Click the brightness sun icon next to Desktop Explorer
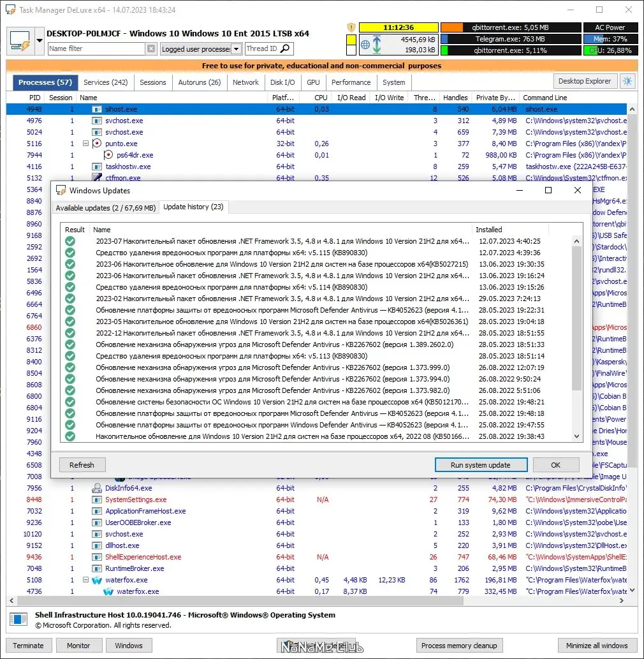 click(x=627, y=81)
